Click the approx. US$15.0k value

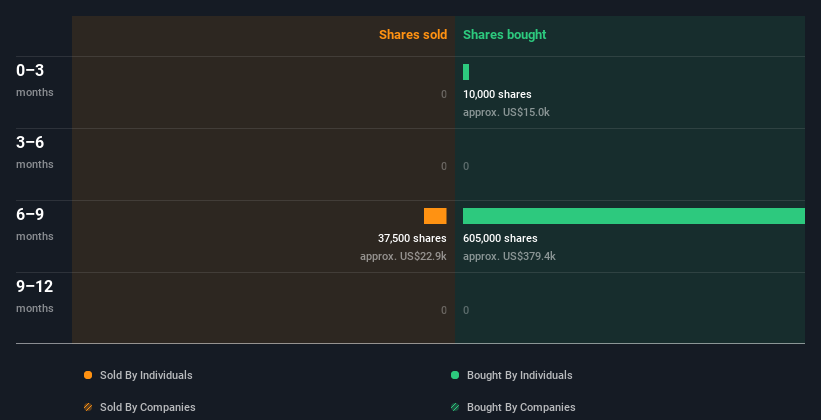(506, 112)
